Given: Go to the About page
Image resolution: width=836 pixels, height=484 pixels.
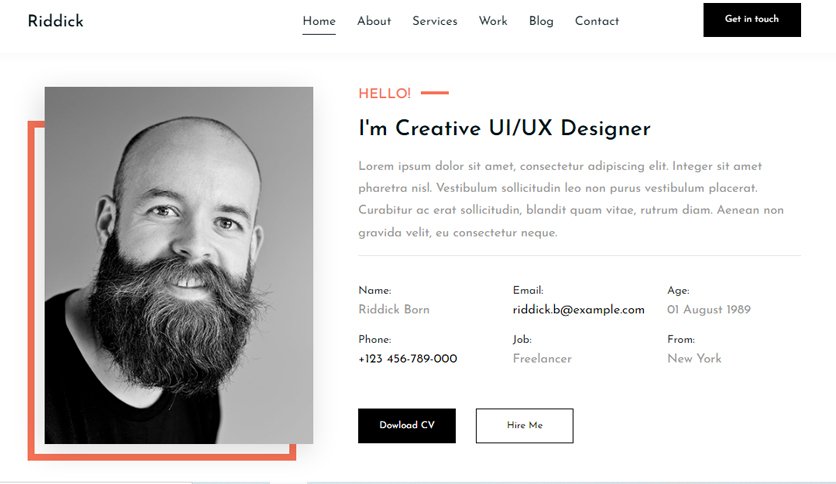Looking at the screenshot, I should tap(374, 21).
